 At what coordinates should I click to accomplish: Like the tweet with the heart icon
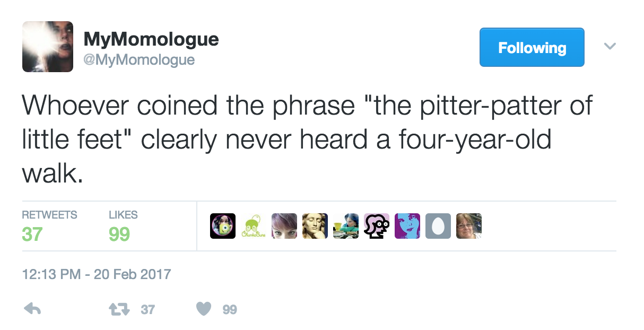(x=204, y=309)
